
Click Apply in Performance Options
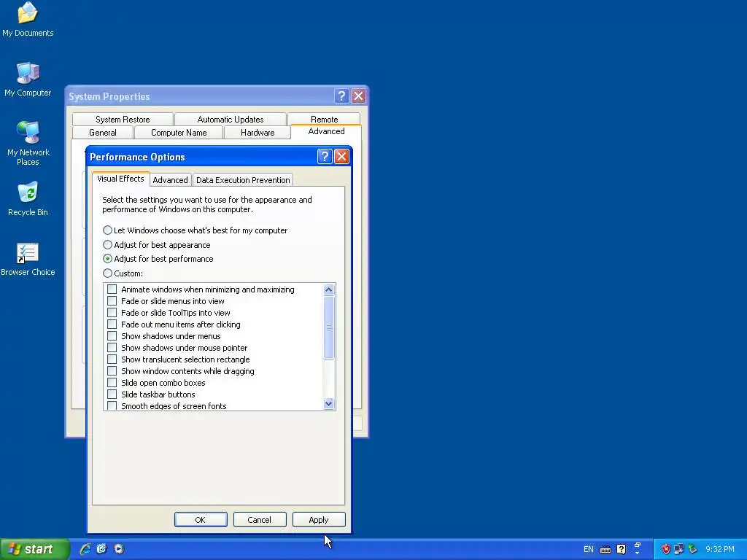tap(319, 519)
